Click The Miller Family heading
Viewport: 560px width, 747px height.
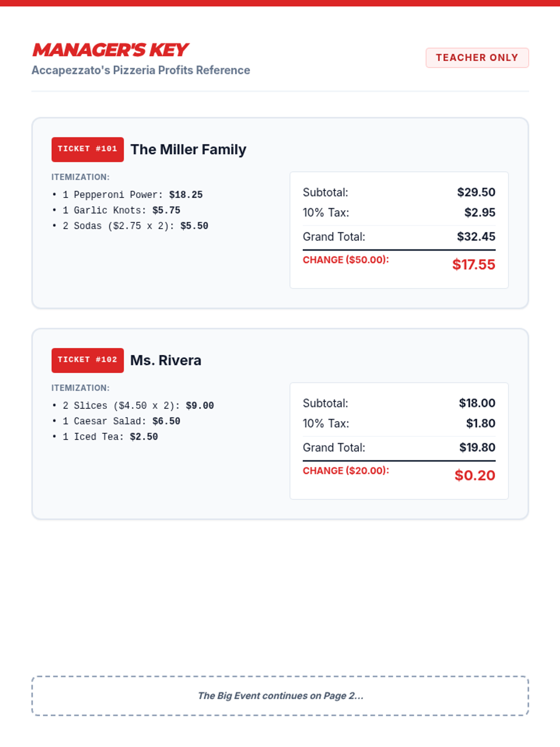(188, 149)
